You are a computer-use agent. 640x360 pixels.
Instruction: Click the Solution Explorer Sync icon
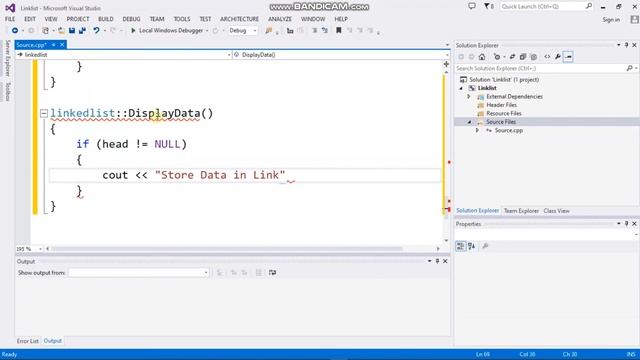(512, 57)
